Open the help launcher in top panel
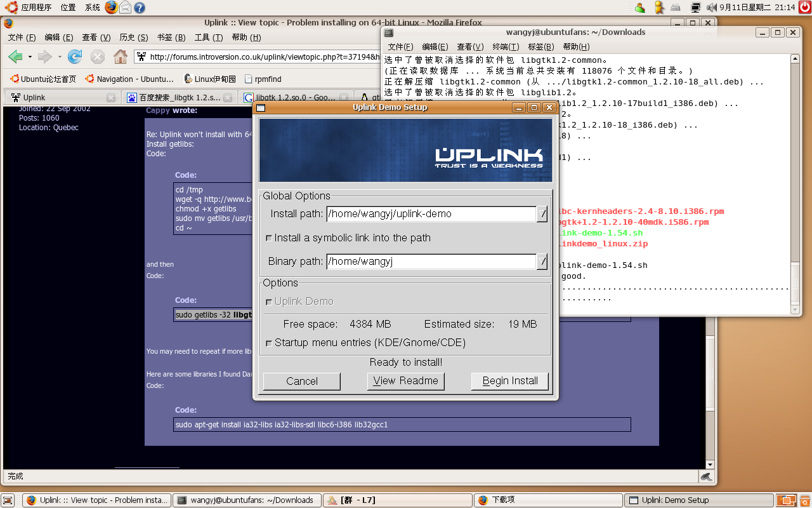812x508 pixels. click(139, 8)
